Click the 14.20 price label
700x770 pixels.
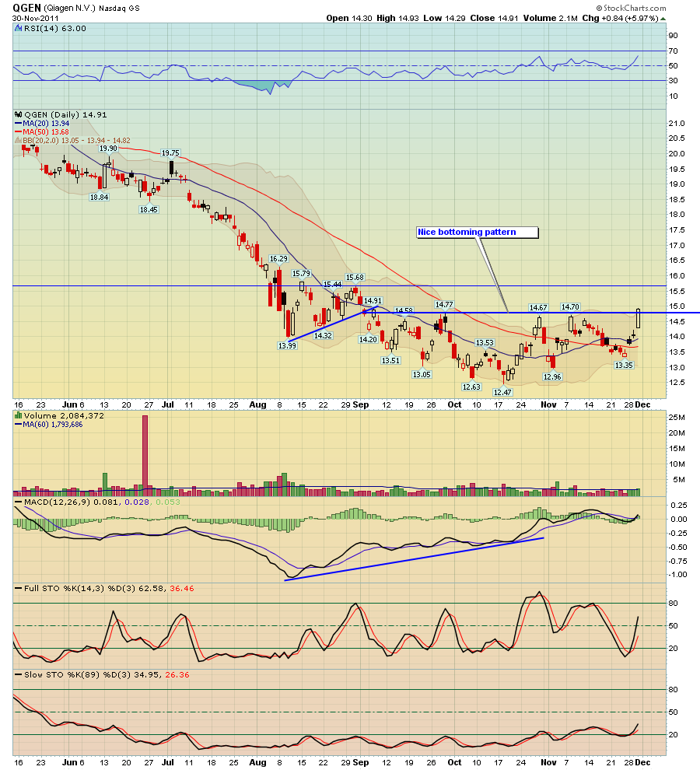pyautogui.click(x=368, y=340)
